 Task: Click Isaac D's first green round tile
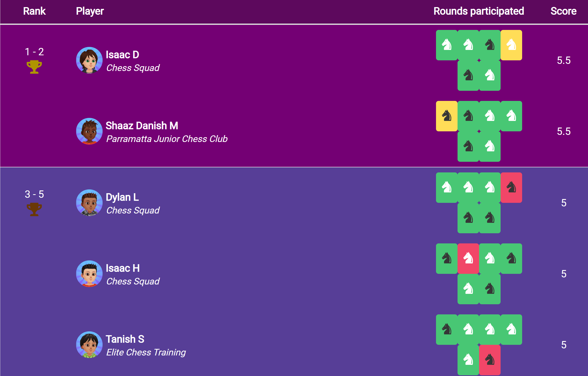[447, 45]
